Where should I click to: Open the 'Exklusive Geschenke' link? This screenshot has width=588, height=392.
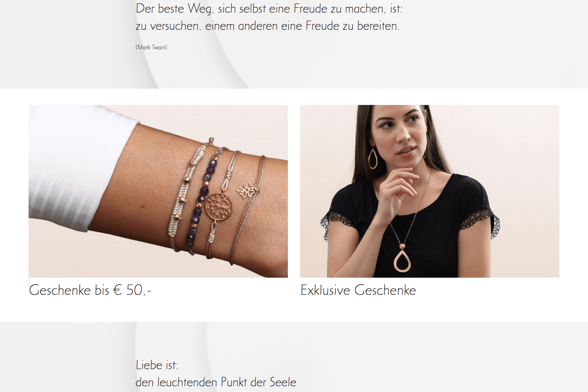358,290
